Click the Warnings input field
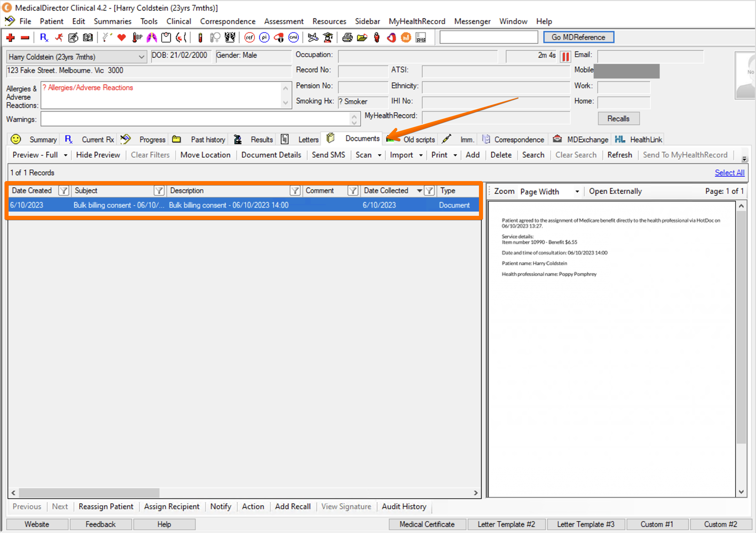Image resolution: width=756 pixels, height=533 pixels. coord(195,119)
